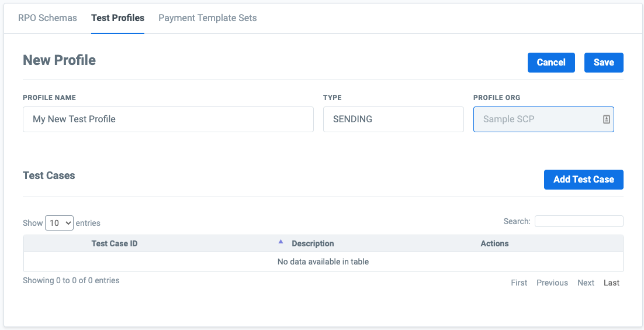Open the Show entries count dropdown
The image size is (644, 330).
tap(60, 223)
